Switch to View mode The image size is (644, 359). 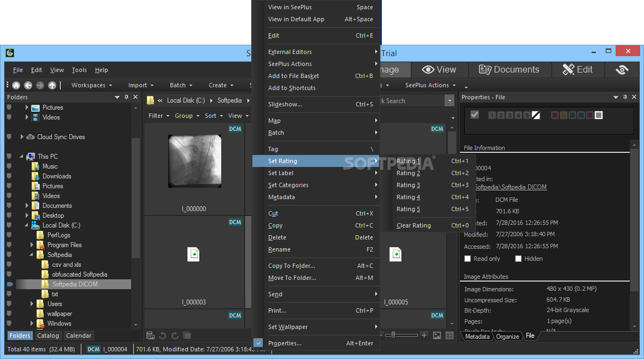click(x=439, y=69)
